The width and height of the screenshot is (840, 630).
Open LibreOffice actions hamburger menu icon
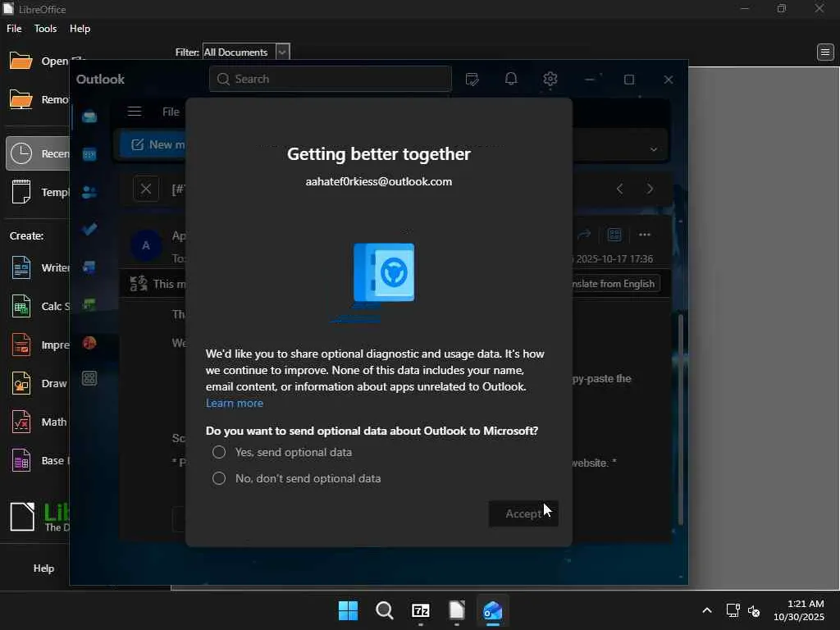point(825,52)
